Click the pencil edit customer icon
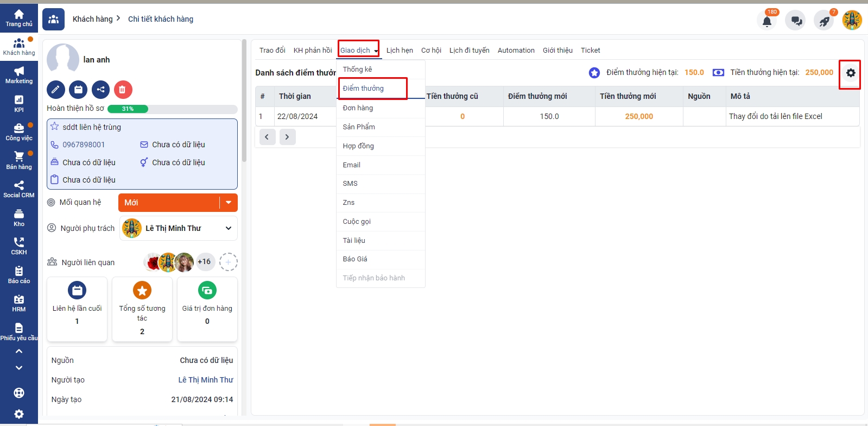868x426 pixels. click(56, 90)
